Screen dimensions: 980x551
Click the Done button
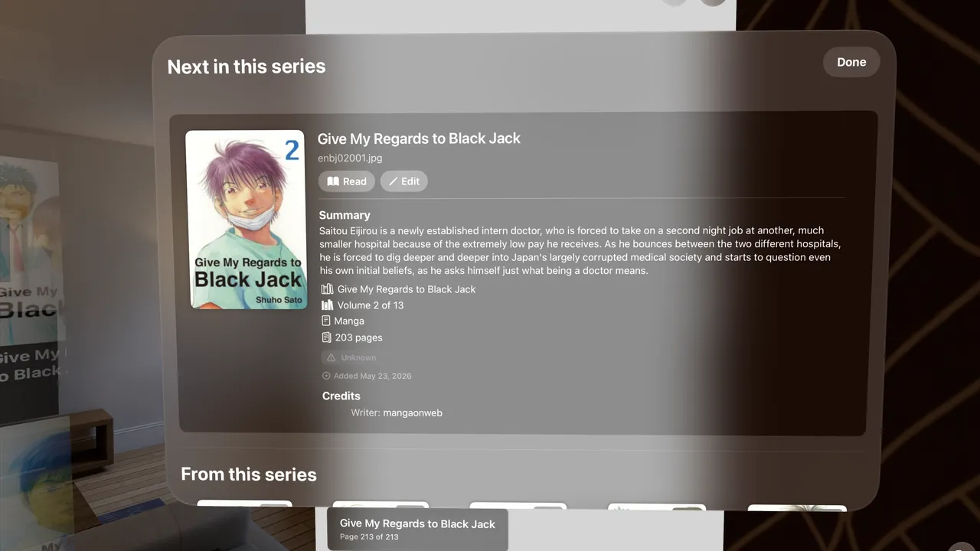[851, 63]
